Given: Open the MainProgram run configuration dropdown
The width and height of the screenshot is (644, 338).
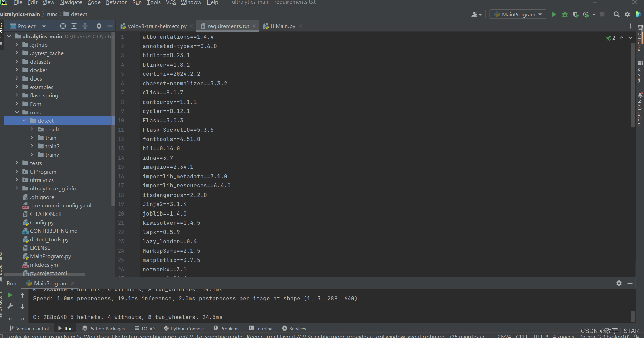Looking at the screenshot, I should pyautogui.click(x=518, y=14).
